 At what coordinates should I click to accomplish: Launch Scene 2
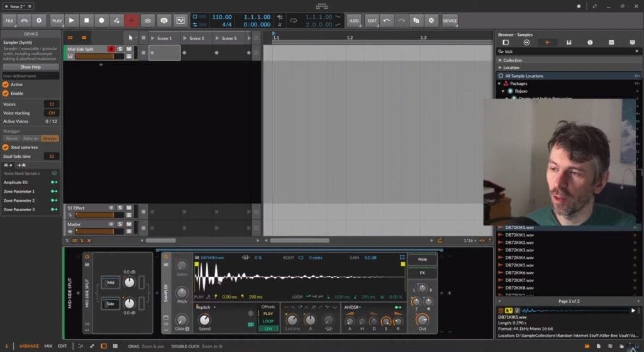[x=185, y=38]
